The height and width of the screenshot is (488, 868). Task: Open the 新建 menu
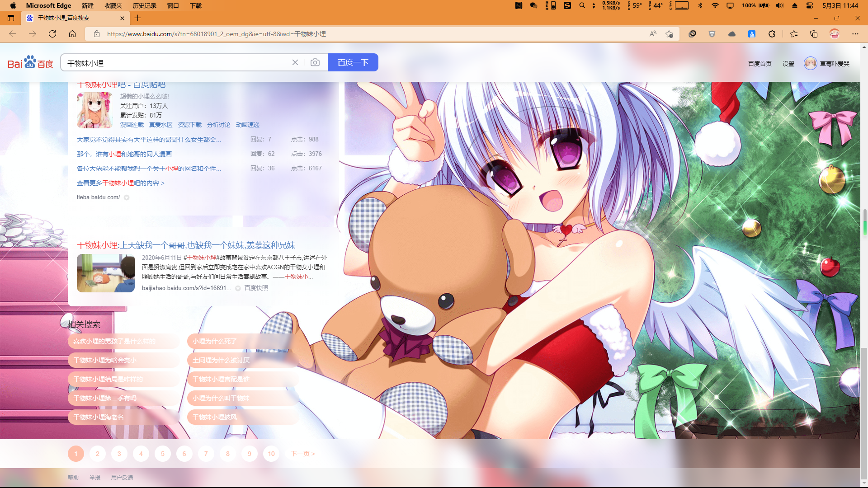pyautogui.click(x=87, y=5)
